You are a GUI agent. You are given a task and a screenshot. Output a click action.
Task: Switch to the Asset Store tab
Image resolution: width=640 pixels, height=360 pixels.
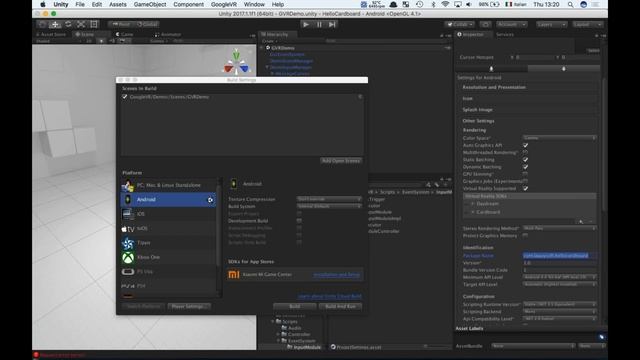pos(51,34)
